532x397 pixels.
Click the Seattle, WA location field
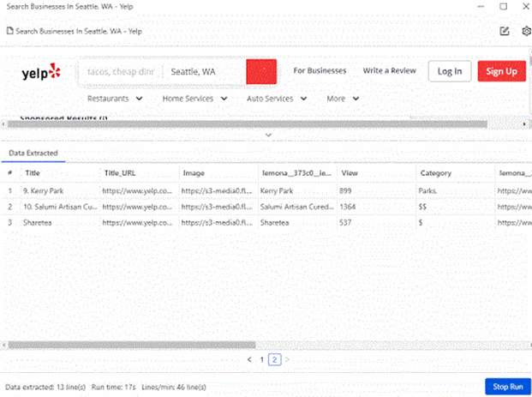coord(205,72)
